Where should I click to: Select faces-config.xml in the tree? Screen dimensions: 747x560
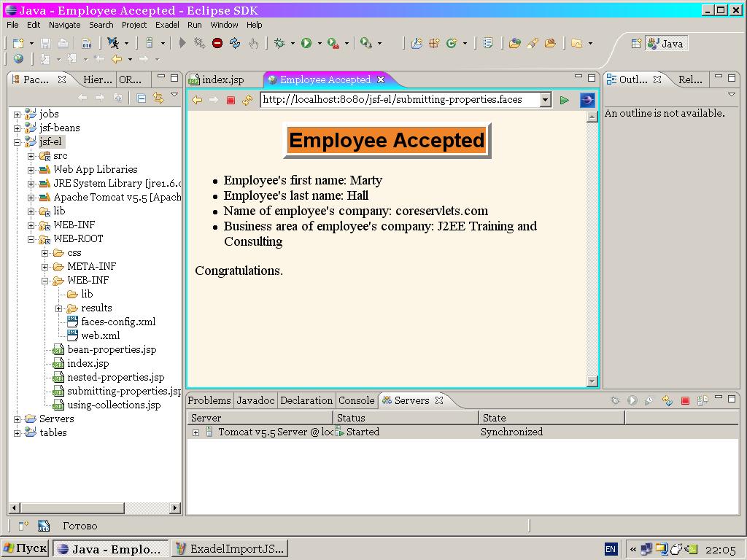pyautogui.click(x=118, y=322)
